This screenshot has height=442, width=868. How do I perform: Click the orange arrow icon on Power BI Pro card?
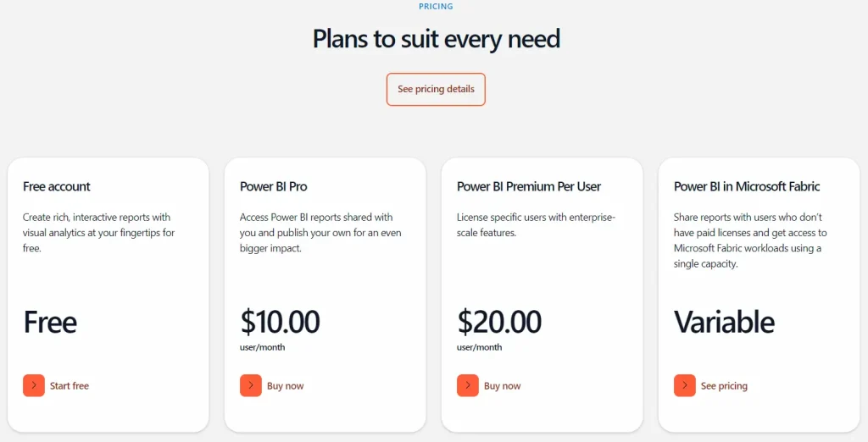coord(251,385)
